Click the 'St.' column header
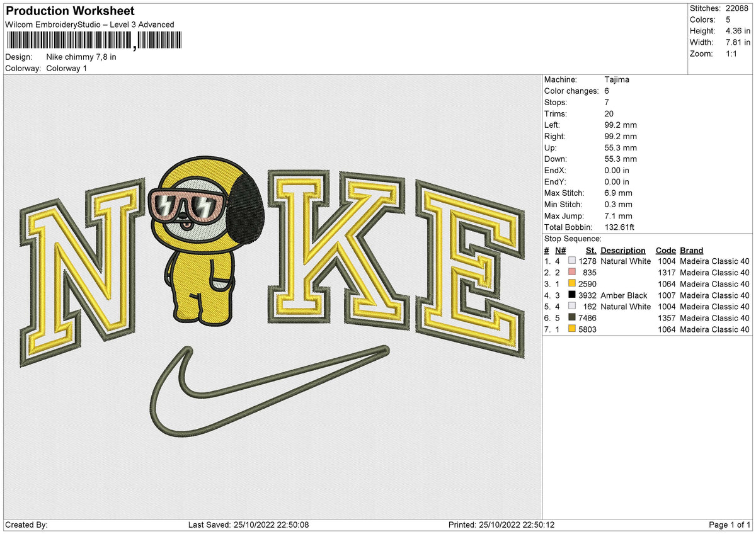This screenshot has width=756, height=534. pyautogui.click(x=591, y=250)
